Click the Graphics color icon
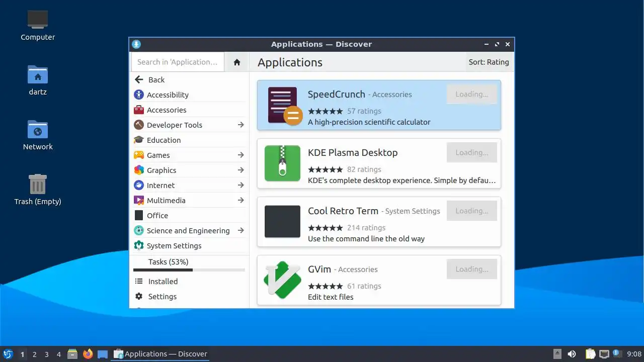Image resolution: width=644 pixels, height=362 pixels. [x=139, y=170]
